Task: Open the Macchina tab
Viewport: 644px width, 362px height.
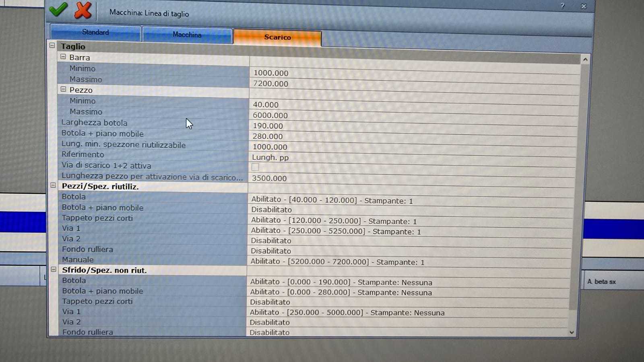Action: (187, 35)
